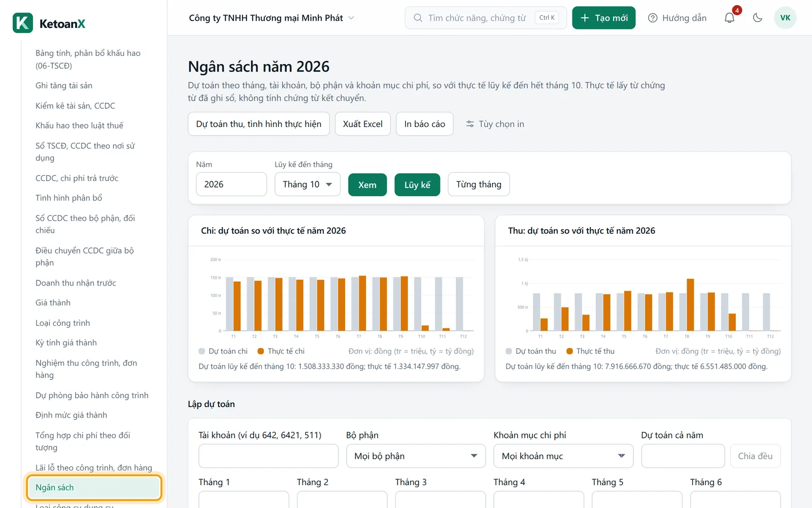The width and height of the screenshot is (812, 508).
Task: Open Dự toán thu, tình hình thực hiện
Action: click(x=259, y=124)
